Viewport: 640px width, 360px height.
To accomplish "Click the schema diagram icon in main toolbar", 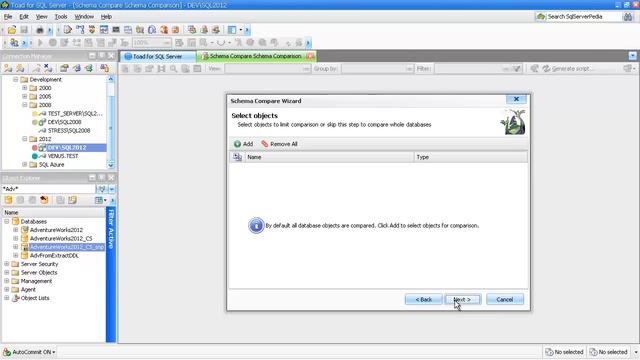I will [x=80, y=30].
